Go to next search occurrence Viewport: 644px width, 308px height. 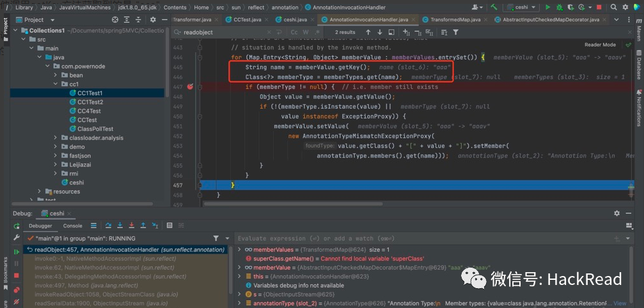379,32
